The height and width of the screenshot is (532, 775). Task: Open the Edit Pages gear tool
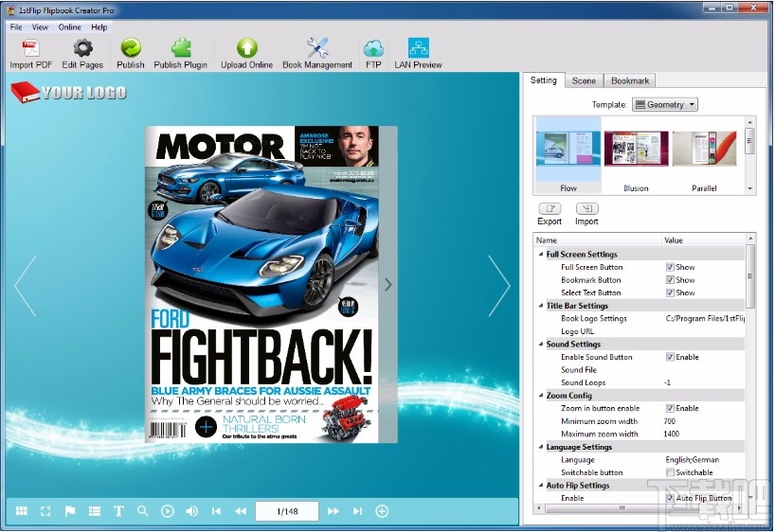(82, 54)
